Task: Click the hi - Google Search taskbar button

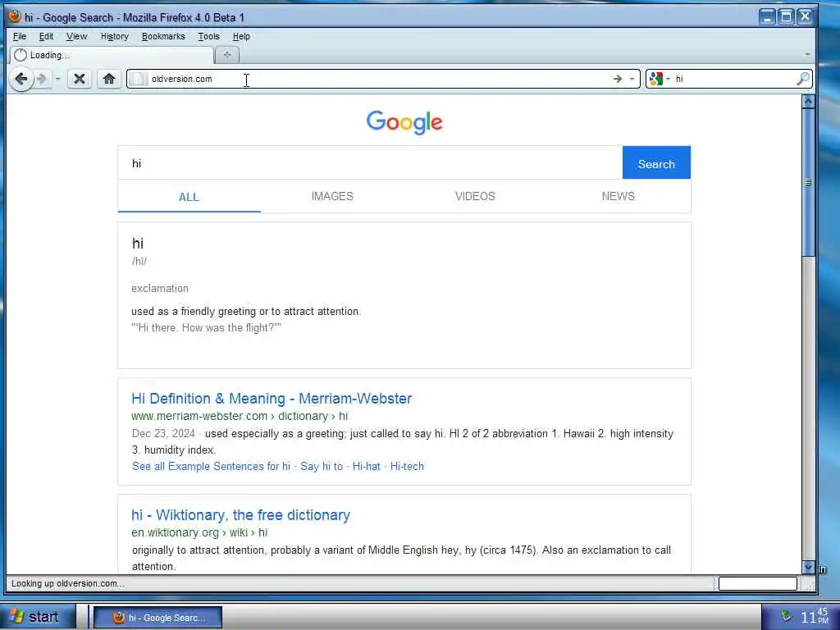Action: pyautogui.click(x=158, y=617)
